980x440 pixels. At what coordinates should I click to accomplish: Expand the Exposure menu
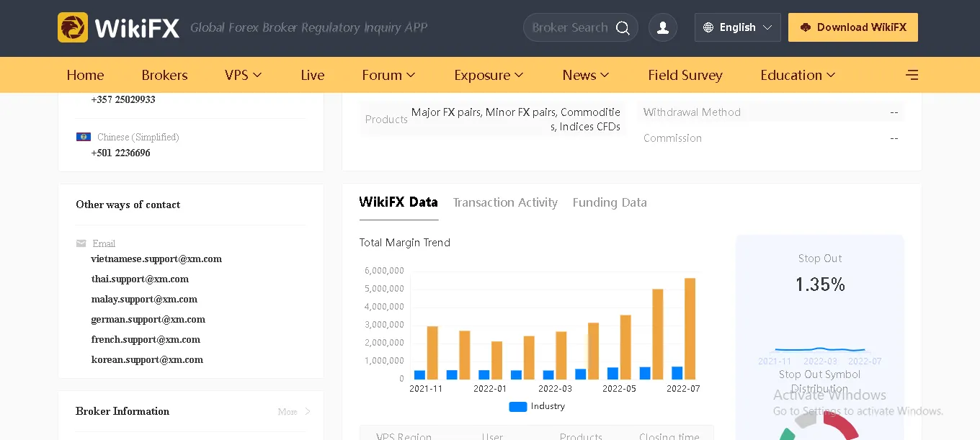(489, 75)
